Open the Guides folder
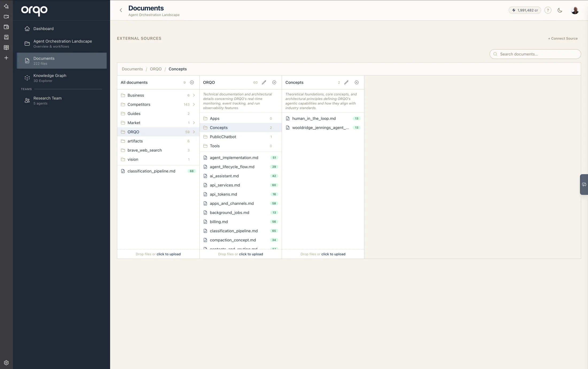The height and width of the screenshot is (369, 588). click(158, 114)
